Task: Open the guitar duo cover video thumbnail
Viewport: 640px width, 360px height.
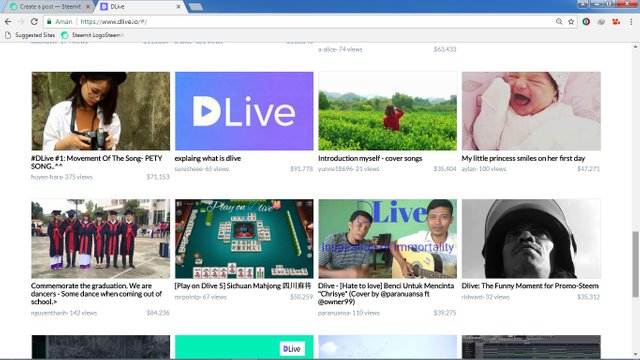Action: click(x=388, y=239)
